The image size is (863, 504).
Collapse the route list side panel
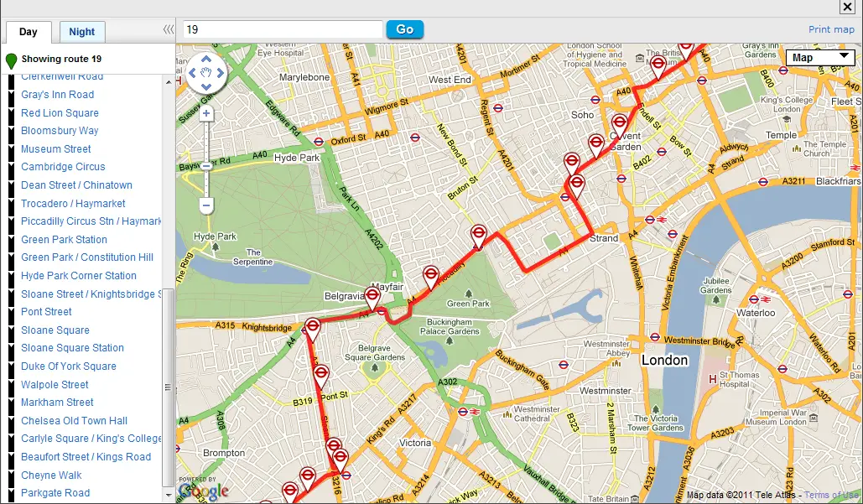[x=169, y=29]
